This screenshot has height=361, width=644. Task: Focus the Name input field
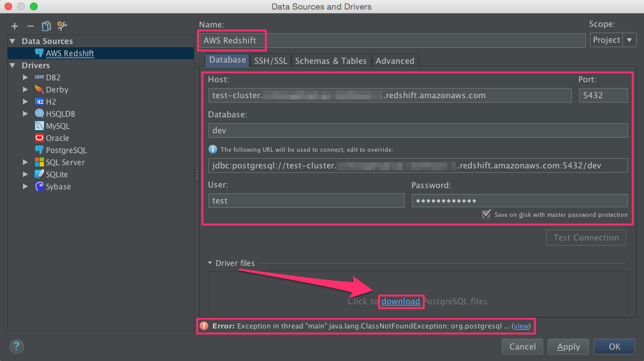392,40
